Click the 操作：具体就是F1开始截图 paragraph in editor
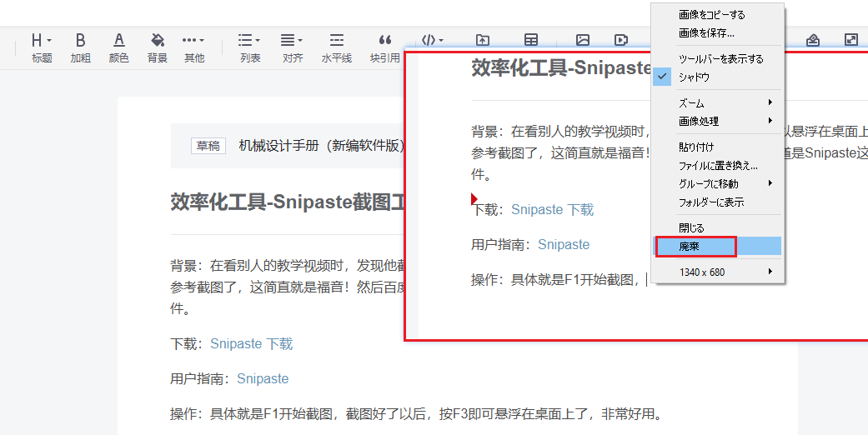Viewport: 868px width, 435px height. 416,413
